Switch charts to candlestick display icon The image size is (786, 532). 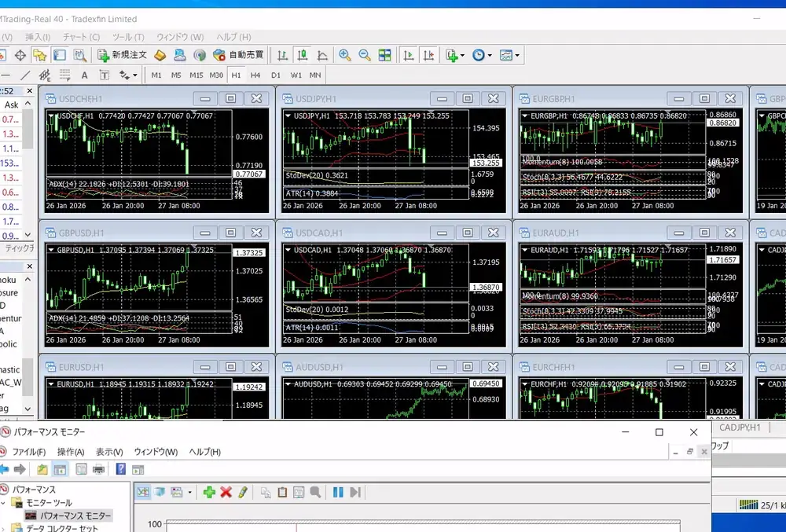(x=303, y=55)
